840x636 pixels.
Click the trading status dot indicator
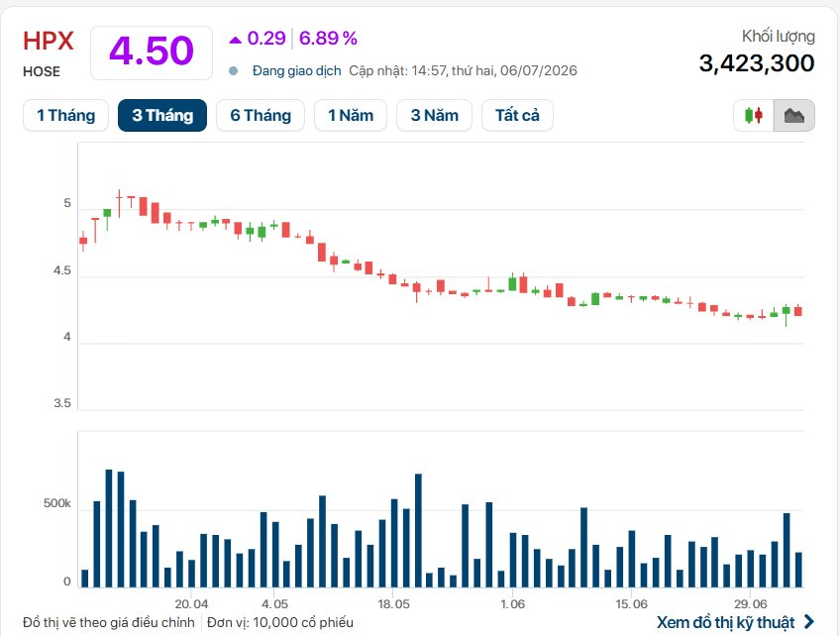point(233,70)
